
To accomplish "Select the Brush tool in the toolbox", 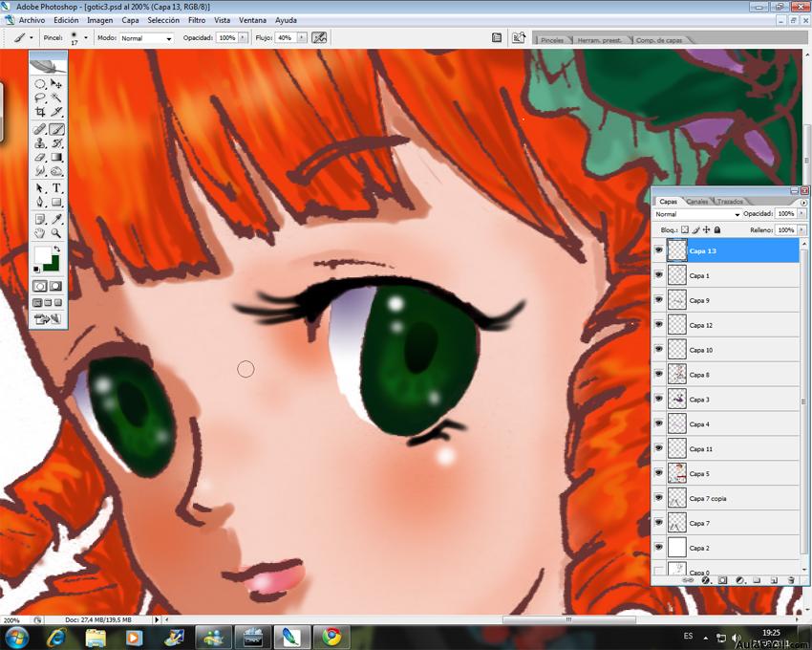I will pyautogui.click(x=56, y=129).
